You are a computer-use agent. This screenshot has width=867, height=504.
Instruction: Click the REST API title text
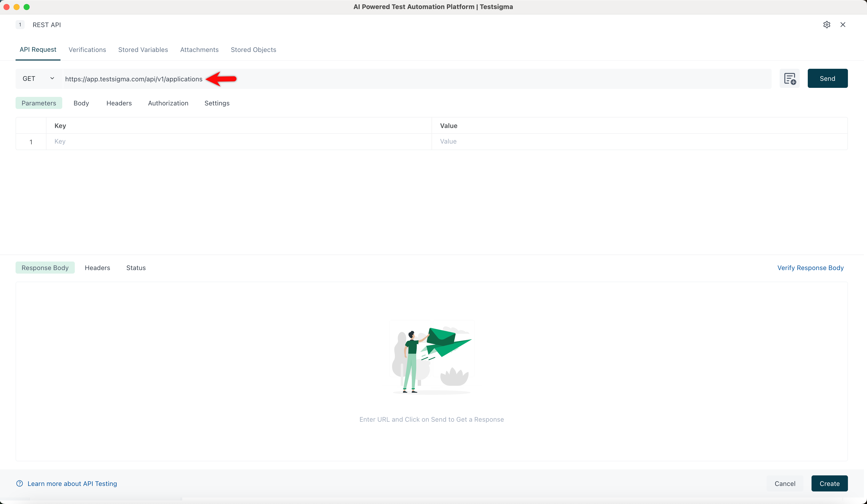pyautogui.click(x=47, y=25)
